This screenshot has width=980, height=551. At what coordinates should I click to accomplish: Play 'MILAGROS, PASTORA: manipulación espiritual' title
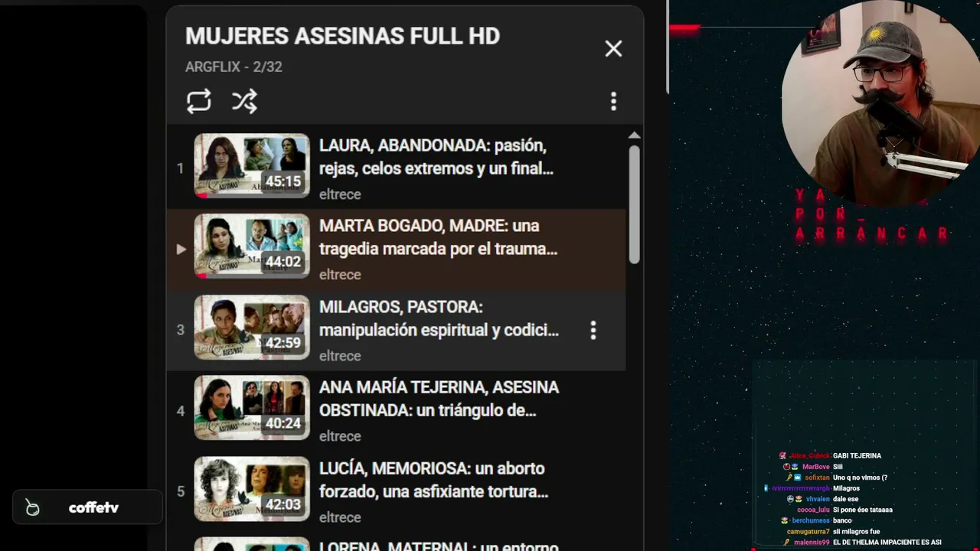pyautogui.click(x=439, y=318)
